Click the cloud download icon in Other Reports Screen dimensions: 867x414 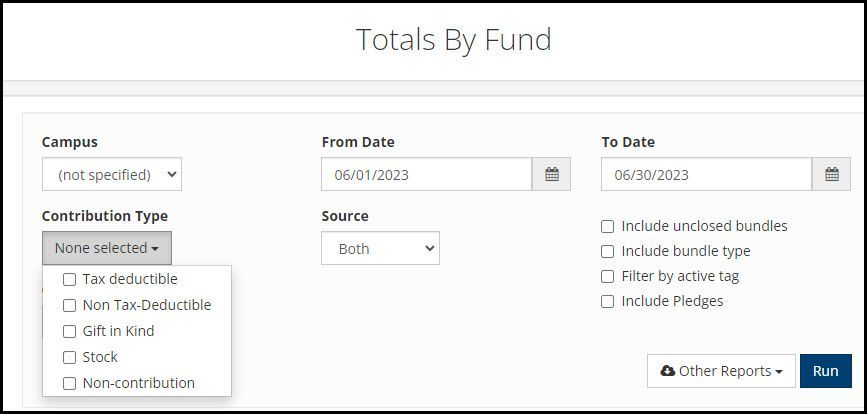[x=667, y=371]
